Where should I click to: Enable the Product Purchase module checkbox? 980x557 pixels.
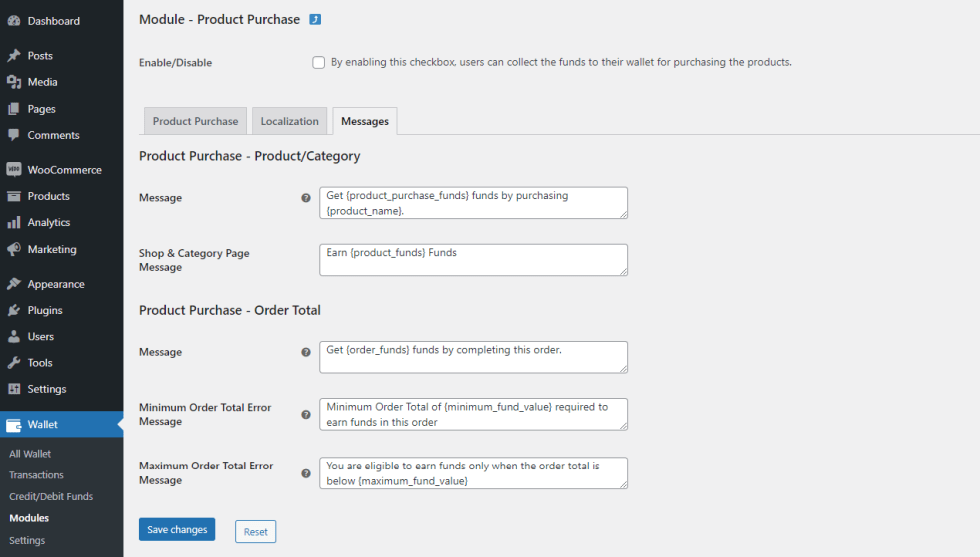319,62
